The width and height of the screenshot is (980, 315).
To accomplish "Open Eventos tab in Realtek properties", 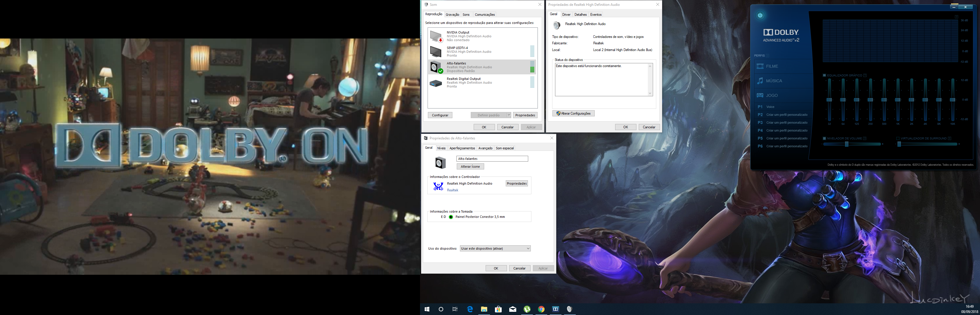I will point(596,15).
